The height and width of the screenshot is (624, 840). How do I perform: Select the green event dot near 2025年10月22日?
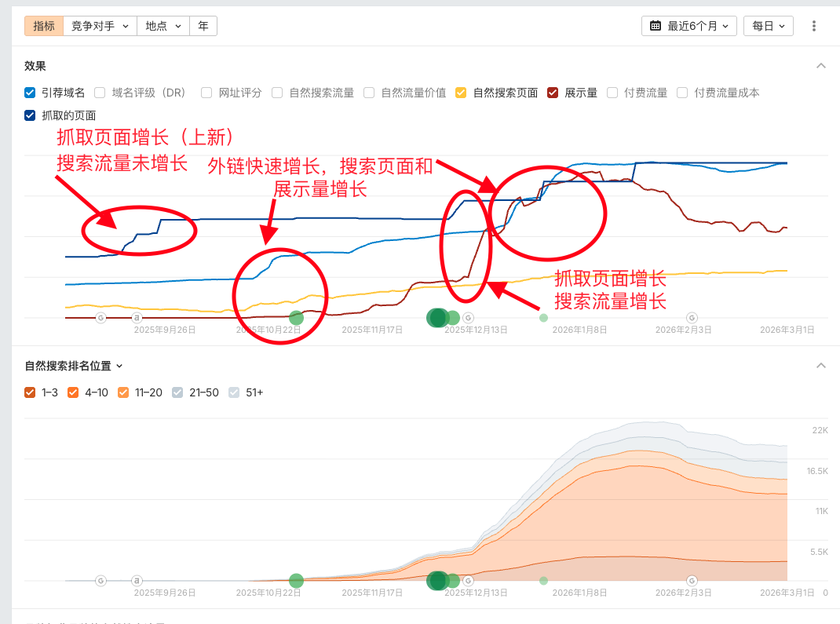pos(296,318)
